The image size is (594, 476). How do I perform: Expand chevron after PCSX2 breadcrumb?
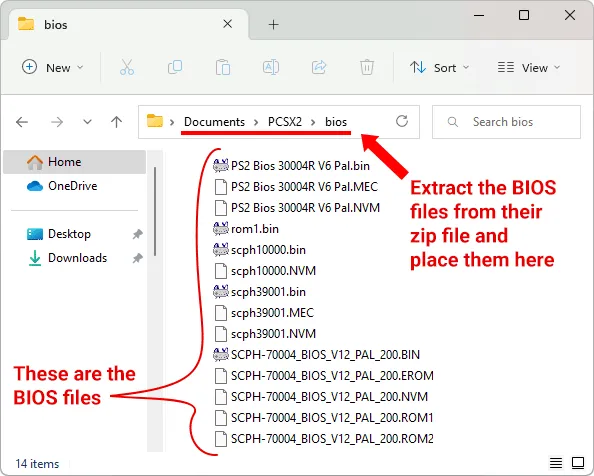point(313,122)
